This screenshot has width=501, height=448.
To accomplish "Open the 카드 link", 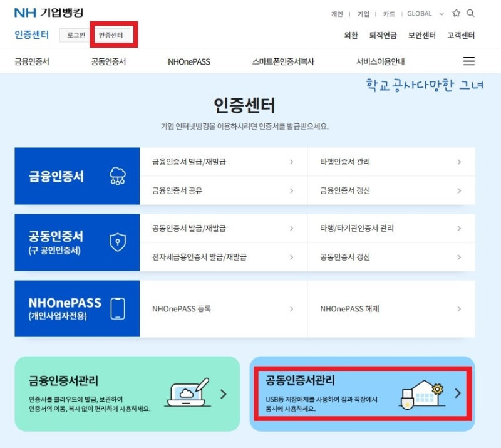I will [x=389, y=14].
